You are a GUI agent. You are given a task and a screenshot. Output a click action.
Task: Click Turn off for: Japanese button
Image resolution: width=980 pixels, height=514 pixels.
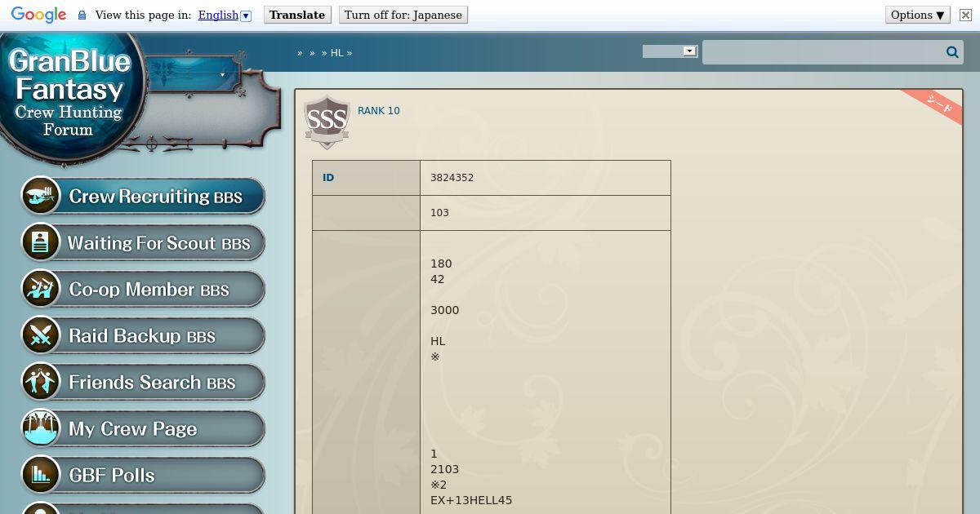pyautogui.click(x=403, y=15)
